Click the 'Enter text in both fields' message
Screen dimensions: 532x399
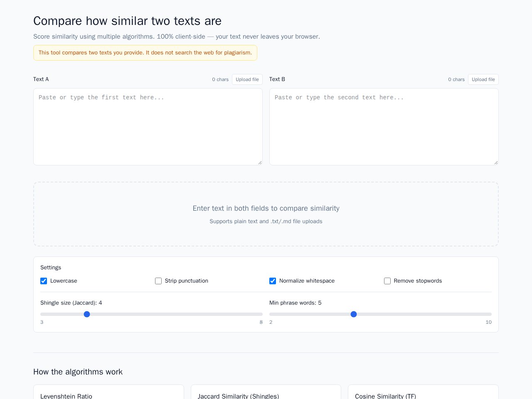click(x=266, y=208)
